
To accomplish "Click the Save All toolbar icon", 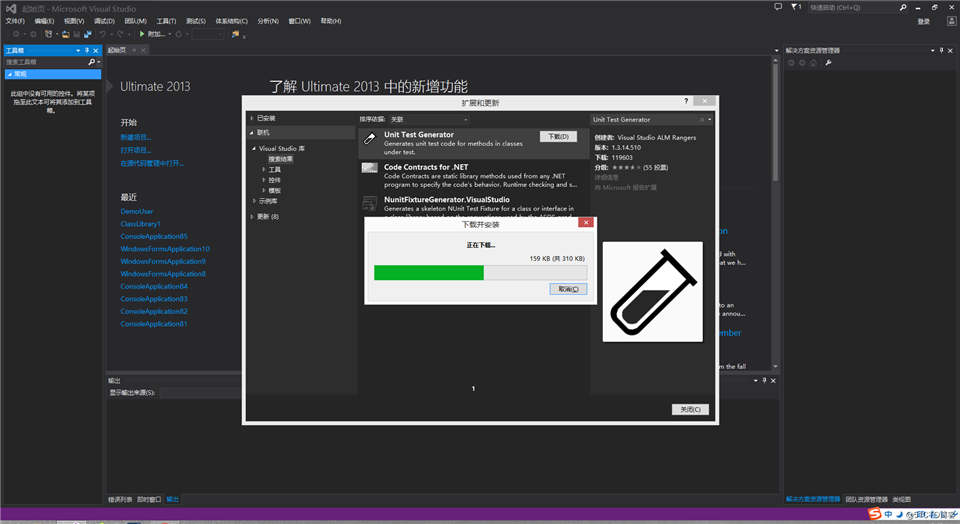I will 88,34.
